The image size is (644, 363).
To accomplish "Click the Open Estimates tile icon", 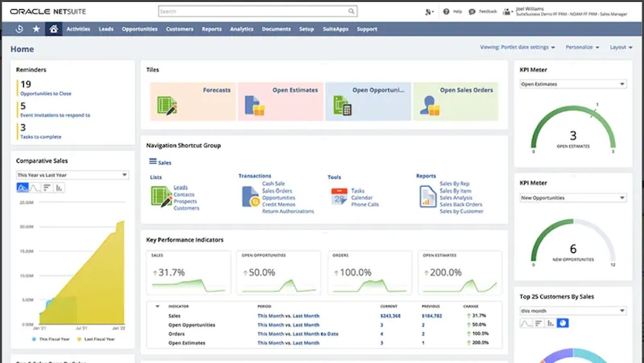I will point(255,105).
